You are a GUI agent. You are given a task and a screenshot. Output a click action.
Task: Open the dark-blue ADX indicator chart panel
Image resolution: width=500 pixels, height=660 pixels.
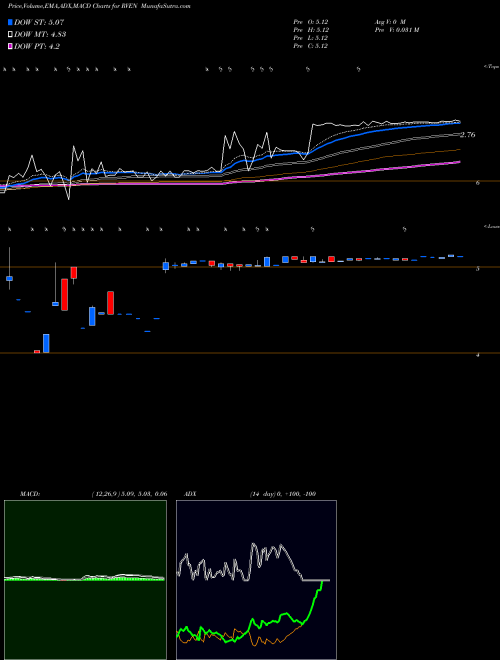(x=256, y=580)
